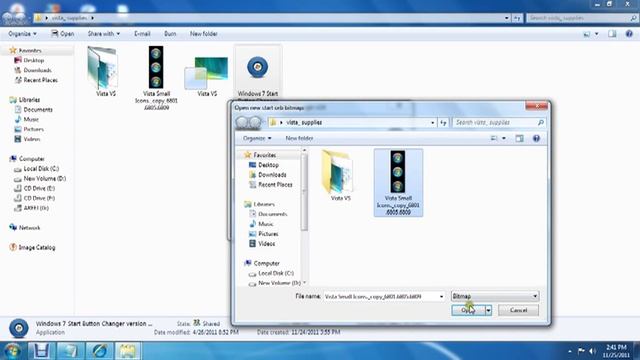Open the dropdown arrow beside the Open button
Screen dimensions: 640x360
coord(488,310)
